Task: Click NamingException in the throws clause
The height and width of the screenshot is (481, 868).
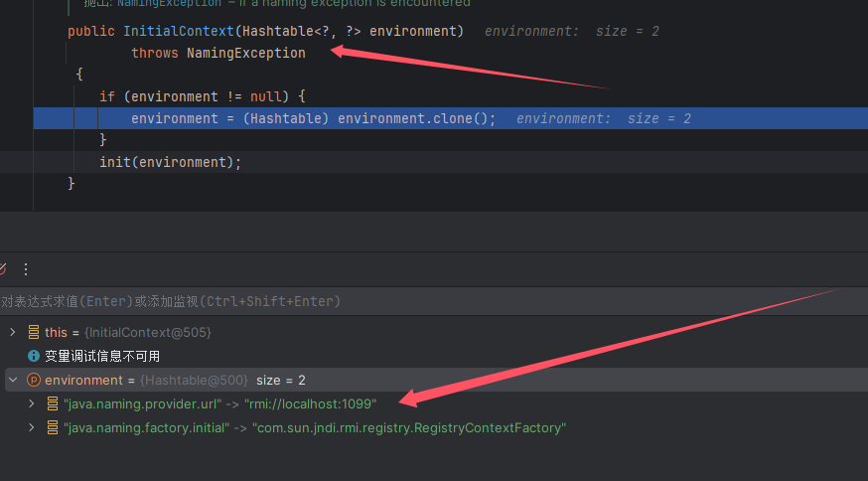Action: [245, 53]
